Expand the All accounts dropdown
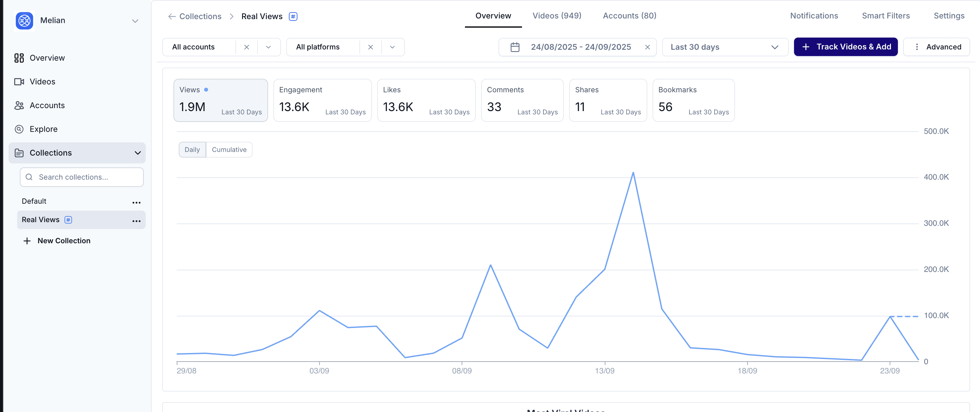Image resolution: width=980 pixels, height=412 pixels. [x=268, y=47]
